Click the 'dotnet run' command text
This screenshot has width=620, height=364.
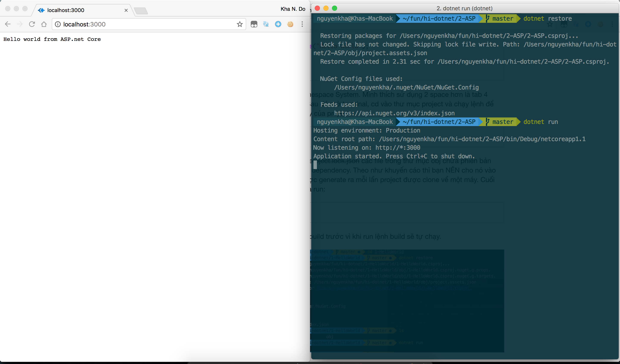tap(541, 122)
